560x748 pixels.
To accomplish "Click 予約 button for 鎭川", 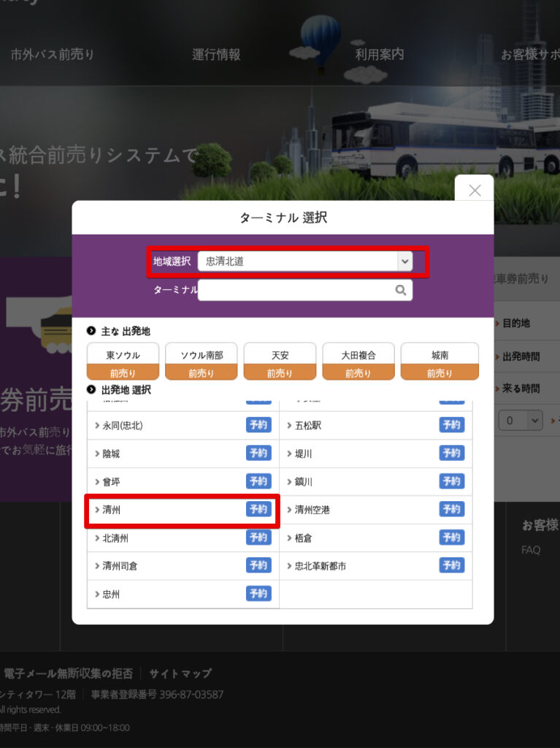I will click(452, 481).
